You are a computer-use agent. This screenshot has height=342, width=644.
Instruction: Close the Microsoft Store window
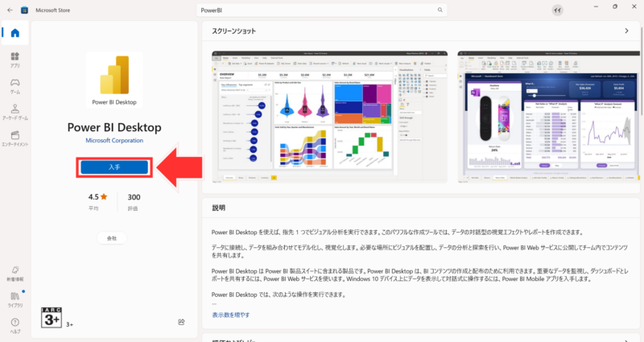pos(634,6)
